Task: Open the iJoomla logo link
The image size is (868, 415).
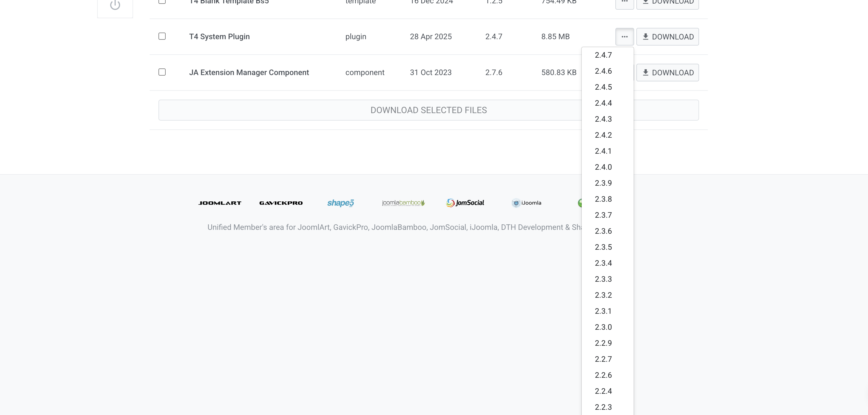Action: pos(526,203)
